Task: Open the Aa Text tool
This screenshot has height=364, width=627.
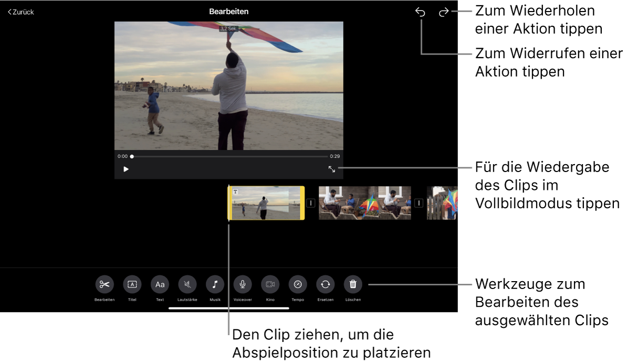Action: click(160, 284)
